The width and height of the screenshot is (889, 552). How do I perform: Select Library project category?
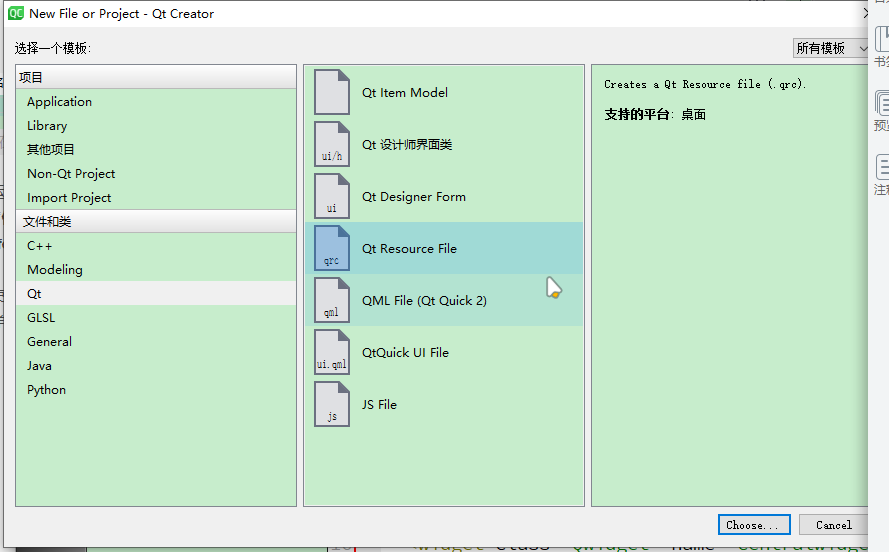click(156, 125)
